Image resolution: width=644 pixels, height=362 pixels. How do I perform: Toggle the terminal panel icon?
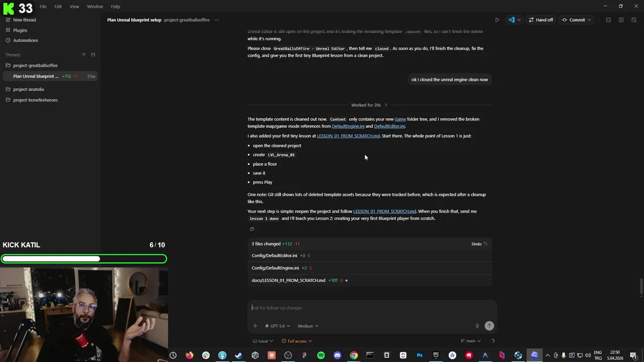(x=608, y=20)
